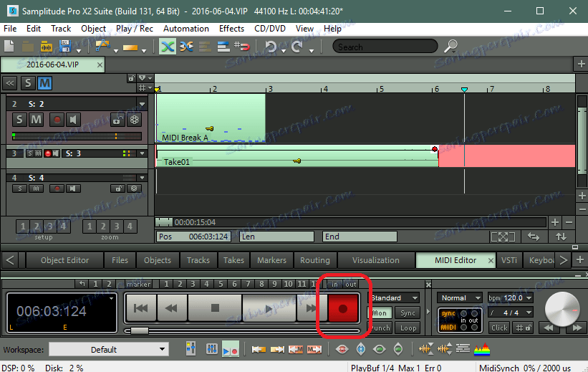Click the undo arrow icon
Viewport: 588px width, 372px height.
[270, 47]
